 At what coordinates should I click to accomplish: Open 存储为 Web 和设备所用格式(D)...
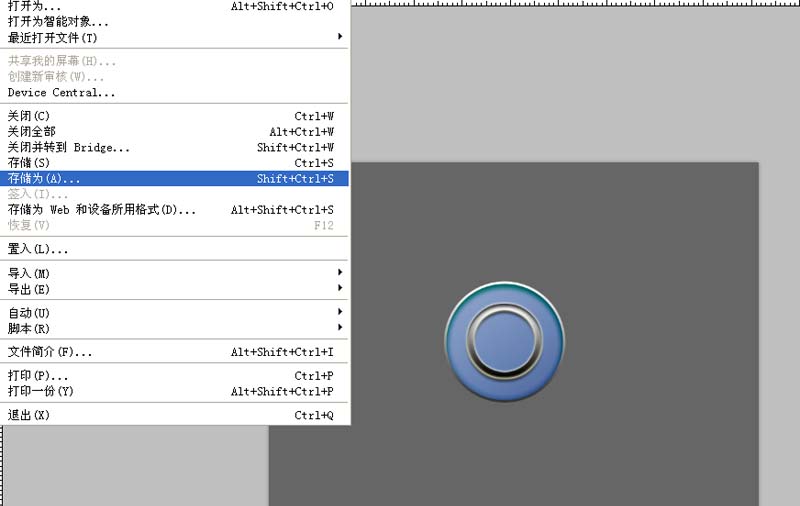pyautogui.click(x=174, y=210)
